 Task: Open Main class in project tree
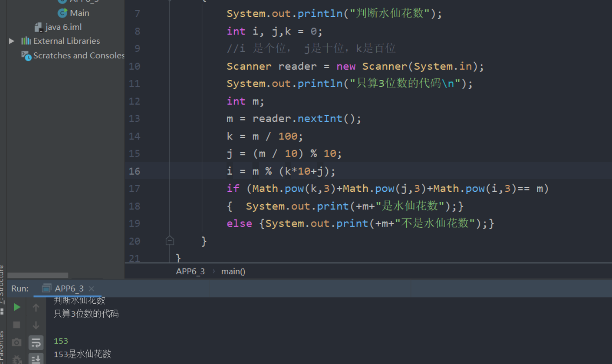79,13
